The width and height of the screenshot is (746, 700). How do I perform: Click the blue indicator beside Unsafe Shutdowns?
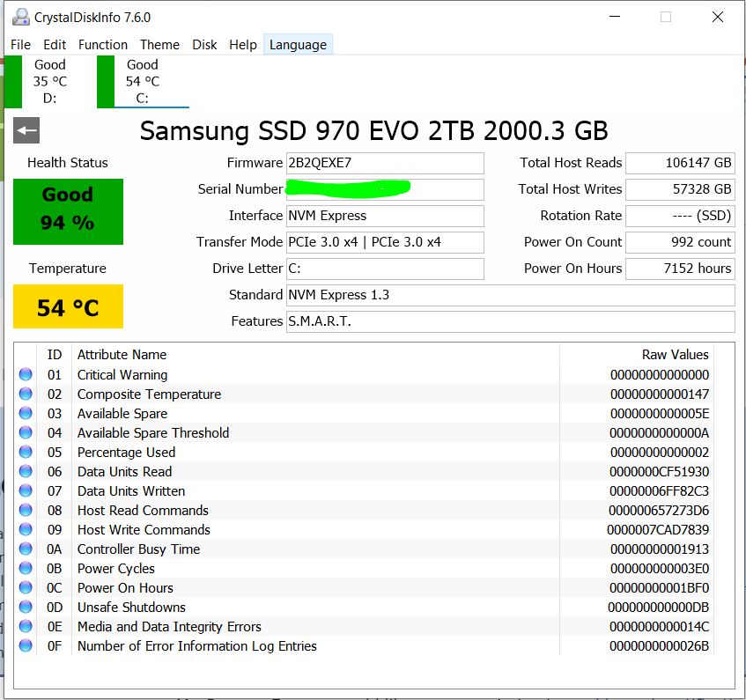(x=26, y=607)
